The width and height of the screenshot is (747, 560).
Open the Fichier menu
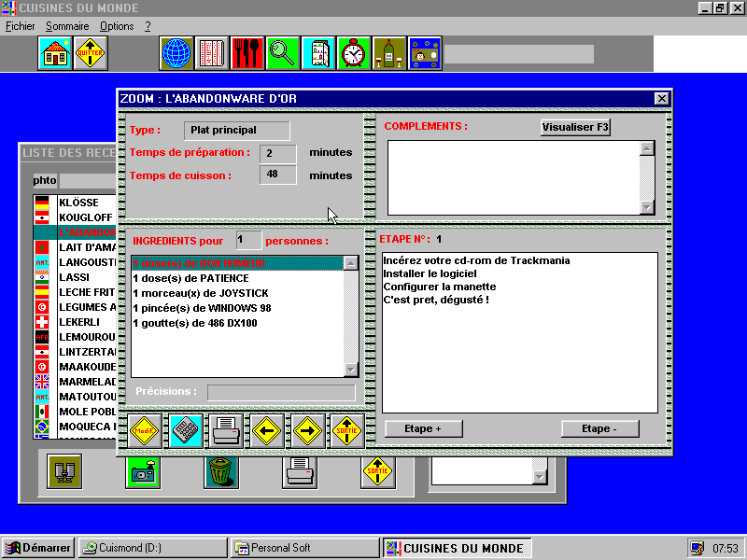click(x=20, y=26)
